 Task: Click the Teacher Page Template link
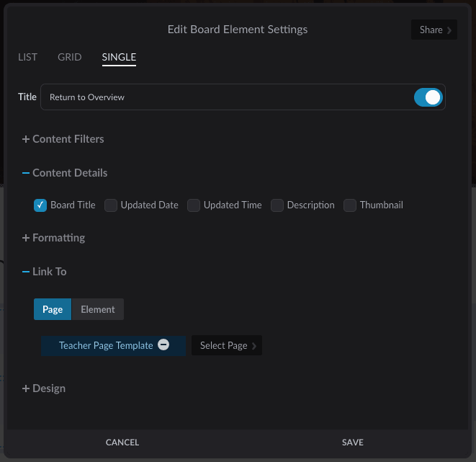pyautogui.click(x=106, y=345)
